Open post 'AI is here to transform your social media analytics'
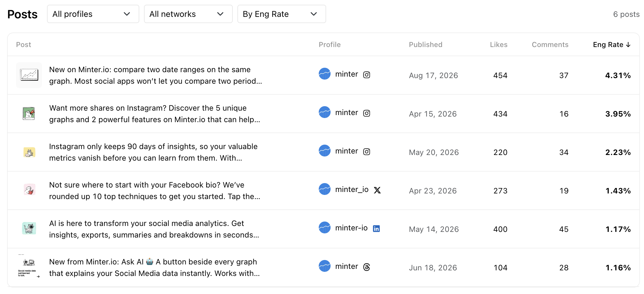 click(x=154, y=229)
